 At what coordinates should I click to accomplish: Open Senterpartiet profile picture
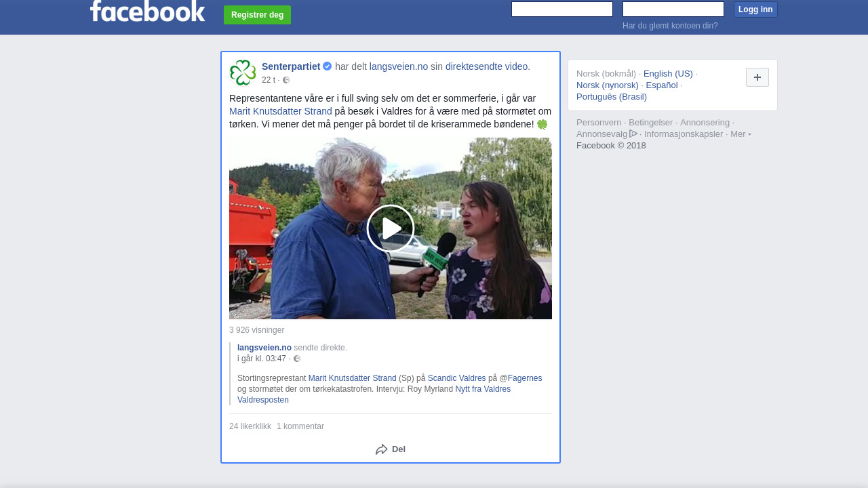[243, 73]
